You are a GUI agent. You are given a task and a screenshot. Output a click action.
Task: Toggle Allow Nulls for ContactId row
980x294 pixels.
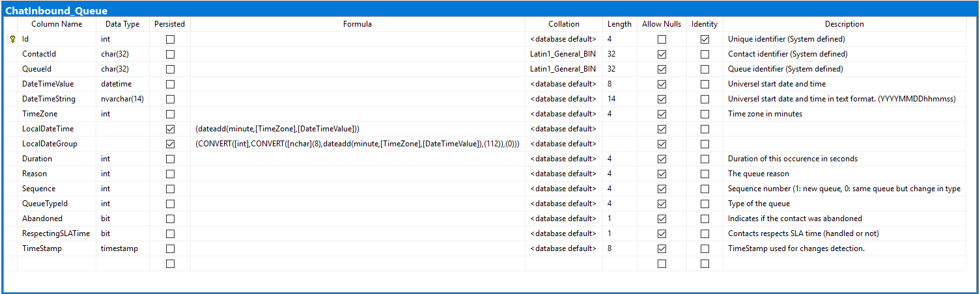click(662, 54)
